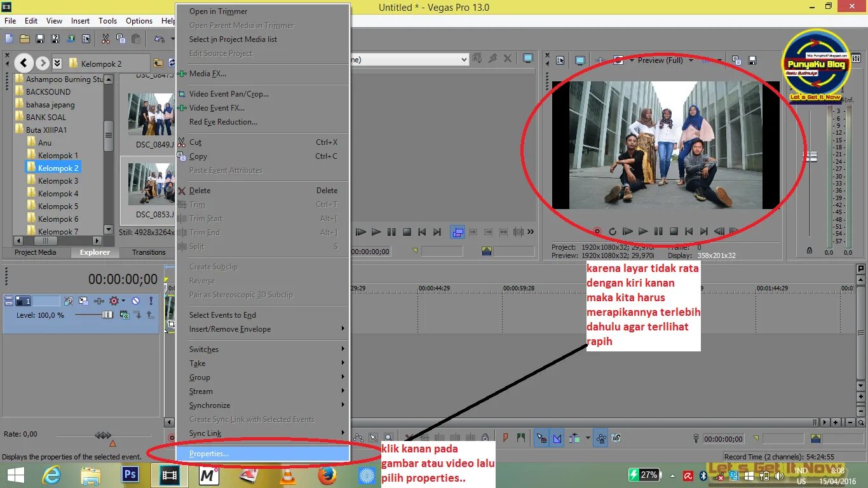This screenshot has height=488, width=868.
Task: Open the Undo history dropdown arrow
Action: [172, 39]
